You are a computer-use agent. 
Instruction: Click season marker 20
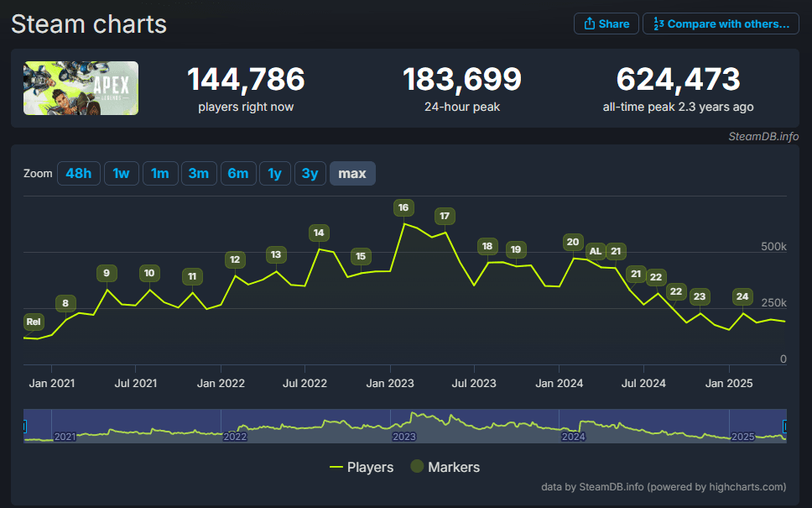click(573, 242)
